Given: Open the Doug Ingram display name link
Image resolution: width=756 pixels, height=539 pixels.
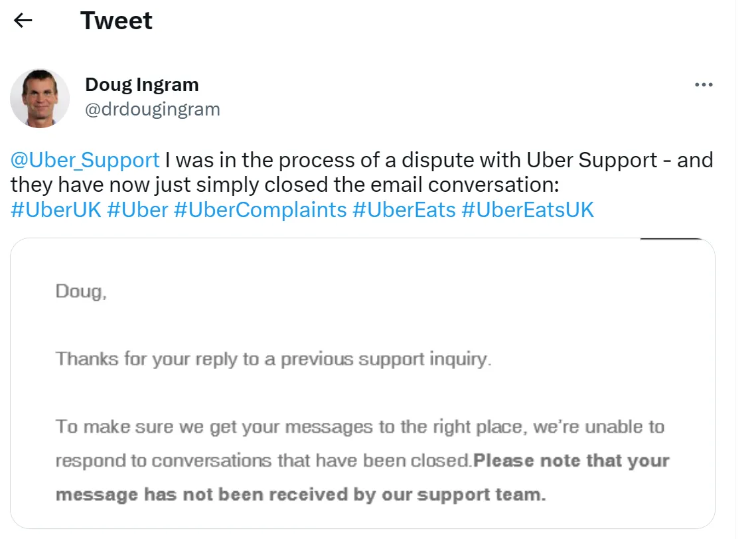Looking at the screenshot, I should click(142, 85).
